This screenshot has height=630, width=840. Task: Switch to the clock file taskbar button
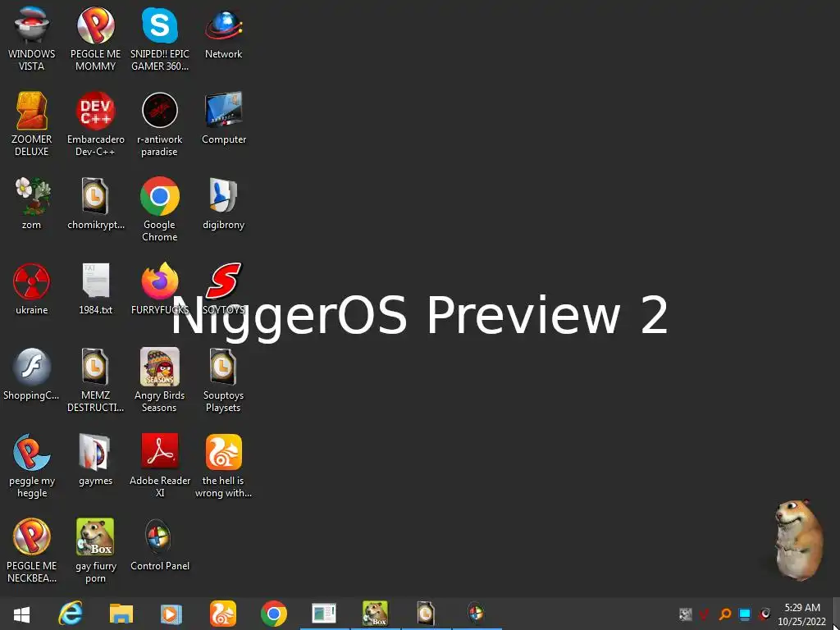pos(426,614)
